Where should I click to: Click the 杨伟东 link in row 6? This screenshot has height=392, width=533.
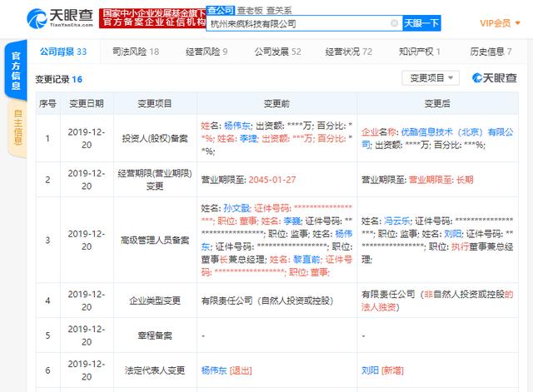pyautogui.click(x=216, y=369)
